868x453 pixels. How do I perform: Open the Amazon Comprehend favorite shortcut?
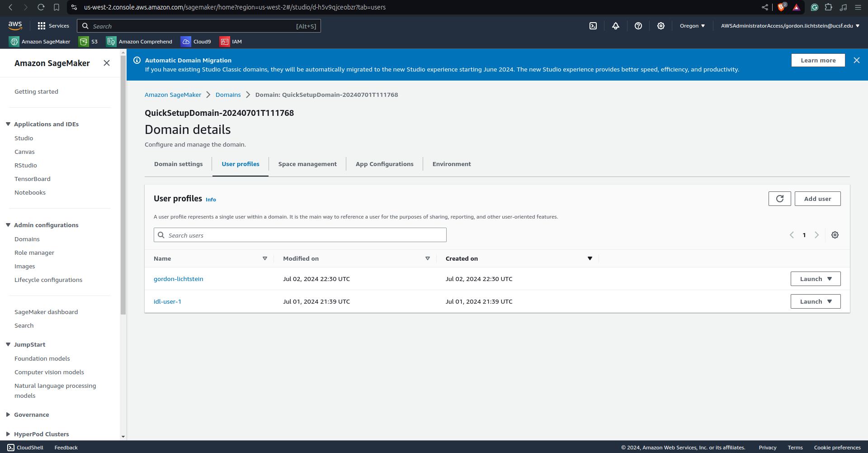tap(139, 42)
